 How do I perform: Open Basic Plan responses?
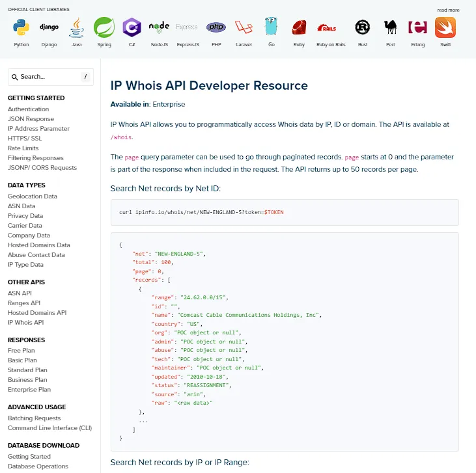[22, 360]
